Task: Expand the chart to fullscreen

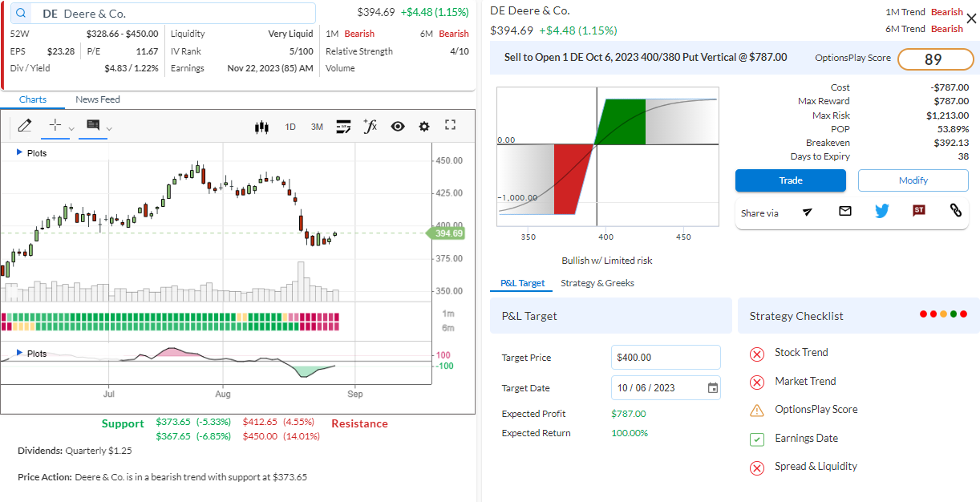Action: pyautogui.click(x=450, y=125)
